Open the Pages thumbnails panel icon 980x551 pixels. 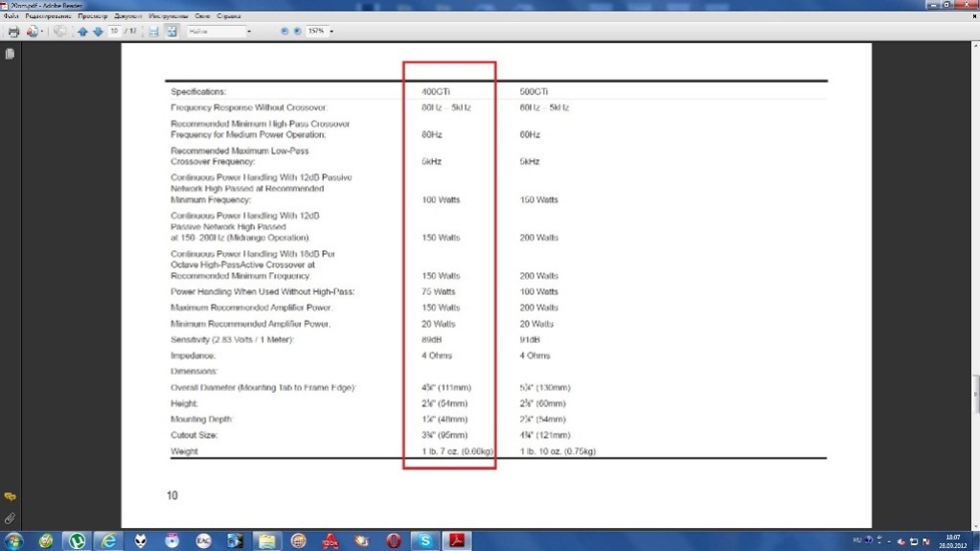coord(10,55)
